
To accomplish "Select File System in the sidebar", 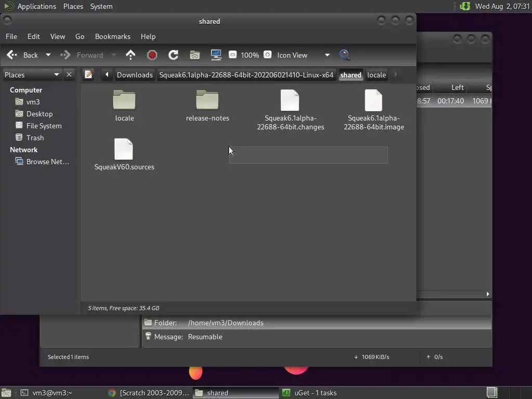I will pyautogui.click(x=44, y=126).
